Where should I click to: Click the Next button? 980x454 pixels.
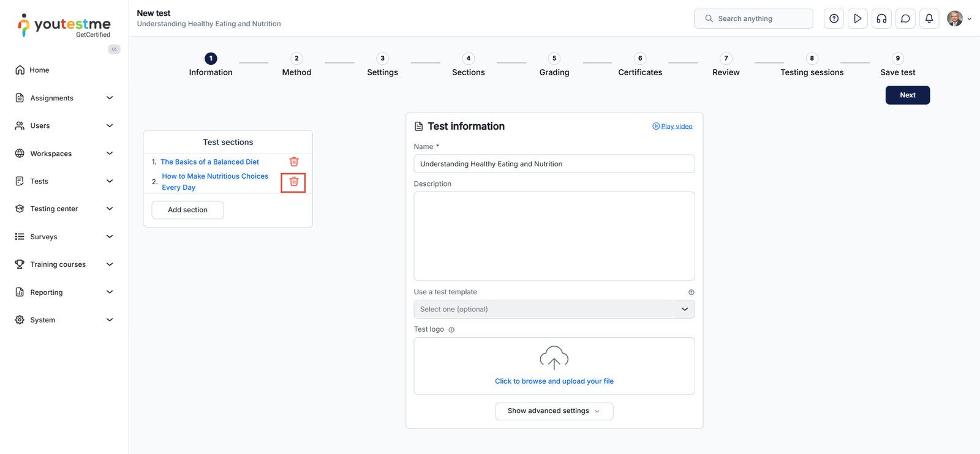[907, 95]
